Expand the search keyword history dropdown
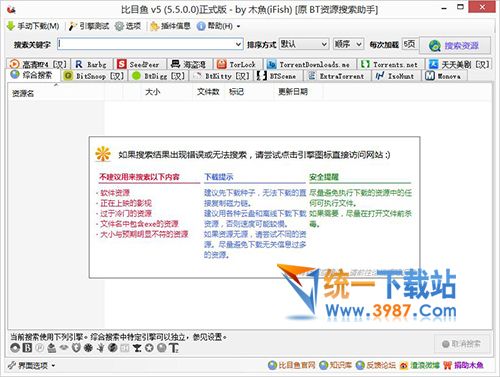The height and width of the screenshot is (377, 500). [238, 44]
